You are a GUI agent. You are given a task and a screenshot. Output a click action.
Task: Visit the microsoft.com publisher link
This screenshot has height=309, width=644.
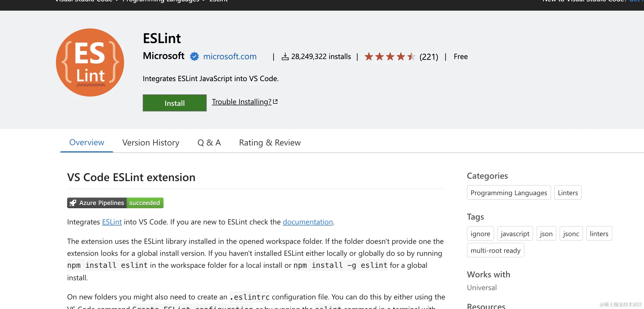[x=230, y=56]
